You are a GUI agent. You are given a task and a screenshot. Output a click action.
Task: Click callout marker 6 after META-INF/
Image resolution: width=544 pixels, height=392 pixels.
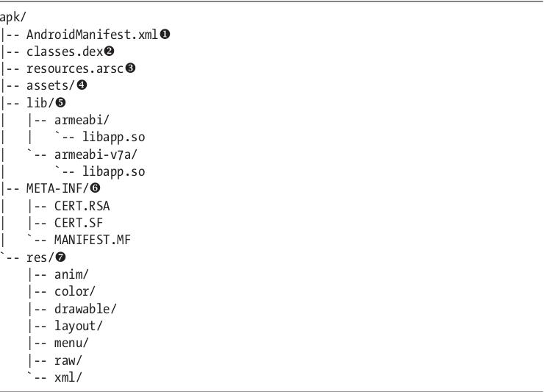pos(95,188)
